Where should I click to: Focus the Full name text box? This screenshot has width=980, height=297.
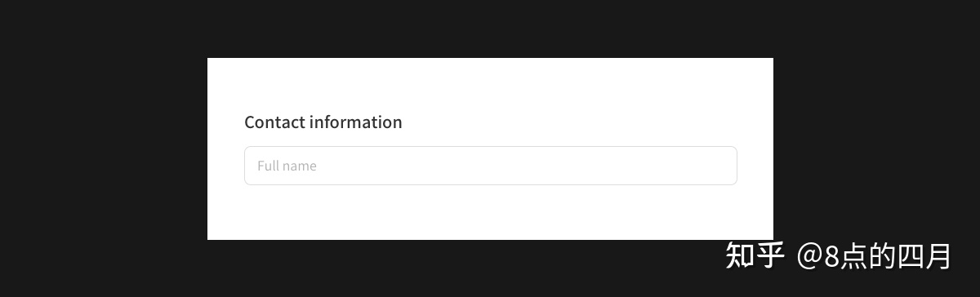pyautogui.click(x=490, y=166)
